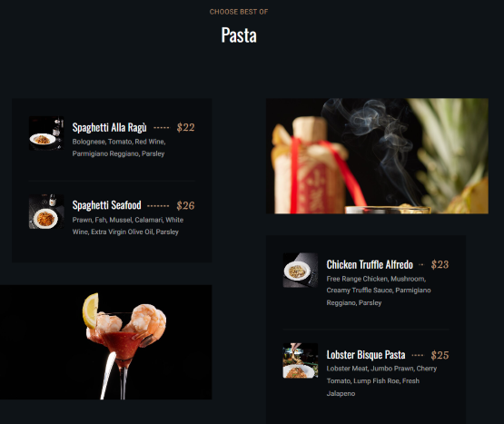Select the Lobster Bisque Pasta title
This screenshot has width=504, height=424.
pos(366,355)
